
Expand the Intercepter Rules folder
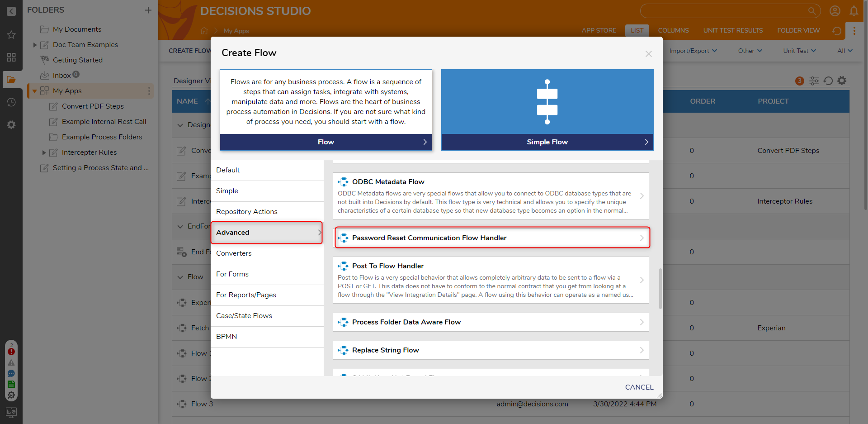44,152
